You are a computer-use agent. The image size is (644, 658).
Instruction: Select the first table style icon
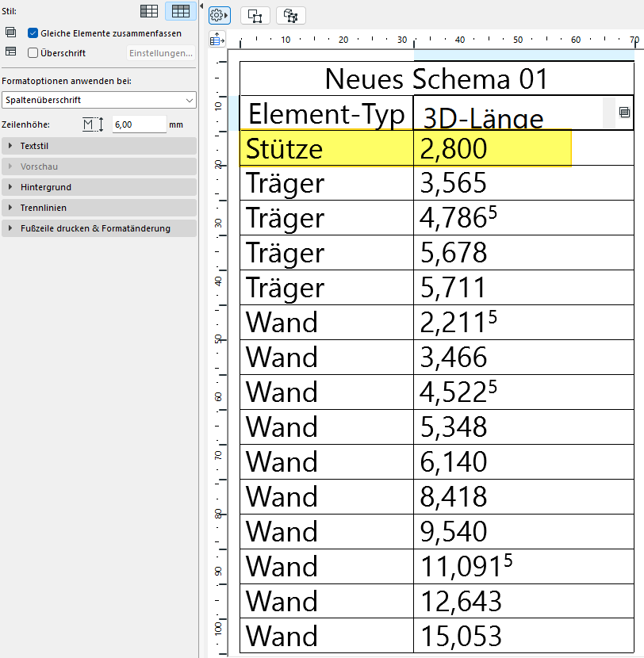[149, 11]
